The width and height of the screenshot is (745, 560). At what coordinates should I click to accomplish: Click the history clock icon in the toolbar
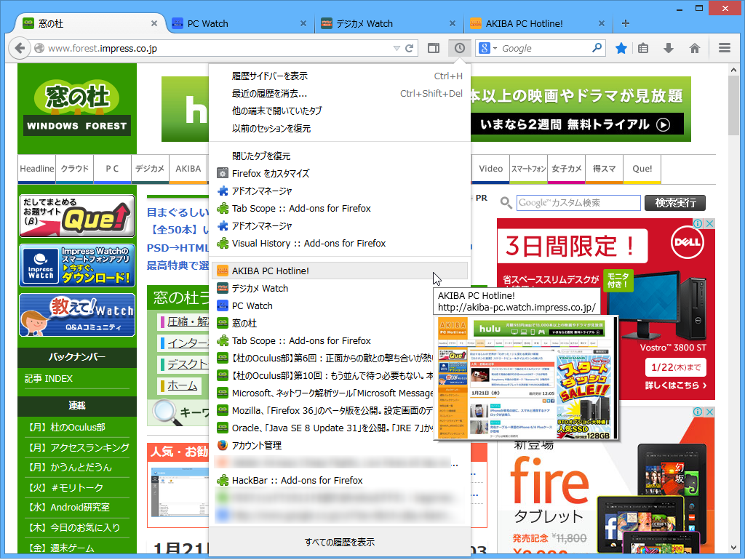pos(459,48)
